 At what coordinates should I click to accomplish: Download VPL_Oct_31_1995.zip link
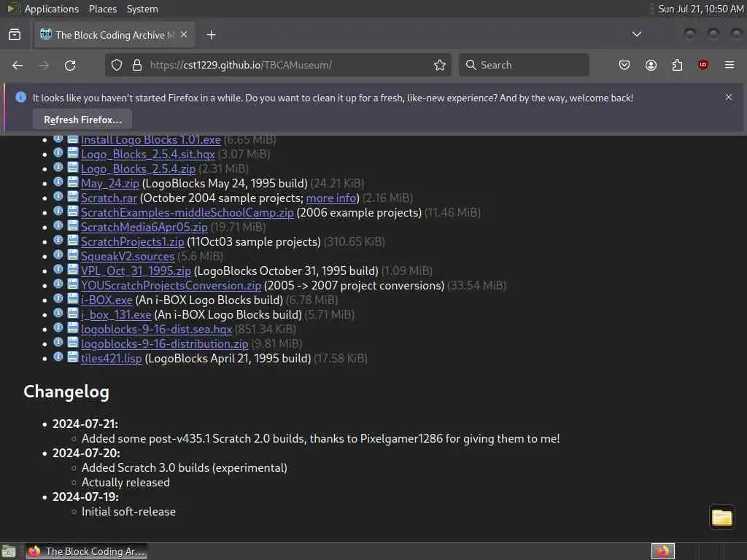136,271
